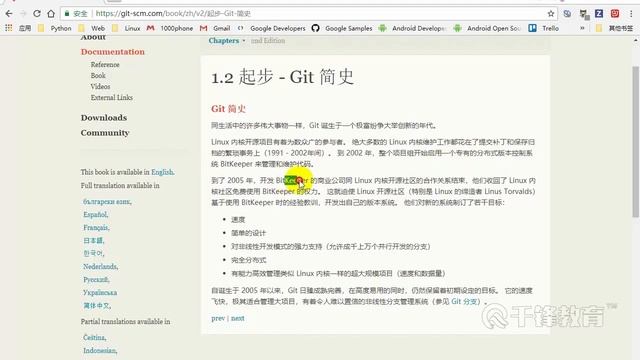The width and height of the screenshot is (640, 360).
Task: Expand the Chapters dropdown
Action: (227, 40)
